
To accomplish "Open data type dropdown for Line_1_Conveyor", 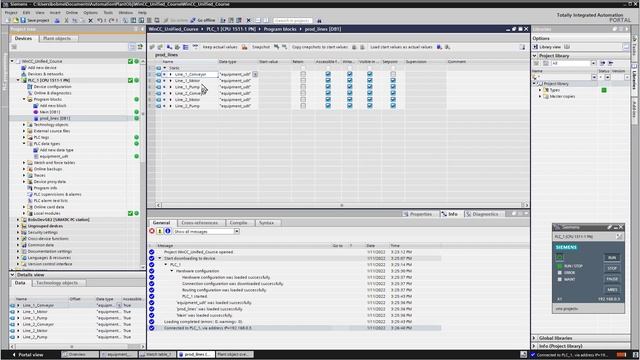I will (x=255, y=74).
